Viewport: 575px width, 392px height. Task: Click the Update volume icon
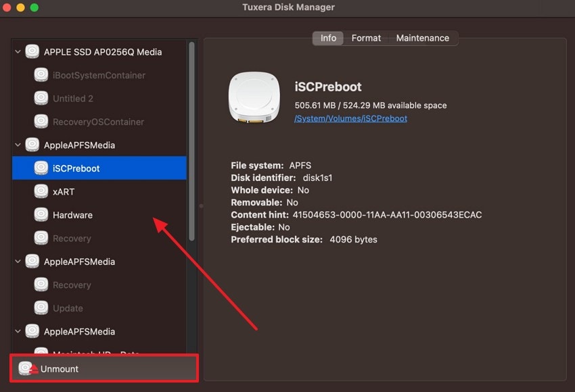click(x=41, y=308)
